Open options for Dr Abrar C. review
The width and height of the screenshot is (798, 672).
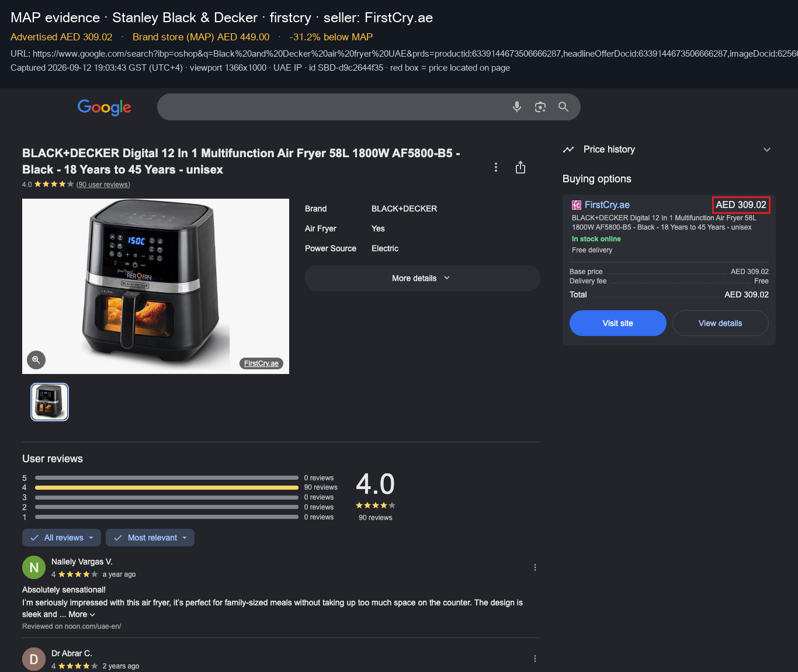point(535,659)
